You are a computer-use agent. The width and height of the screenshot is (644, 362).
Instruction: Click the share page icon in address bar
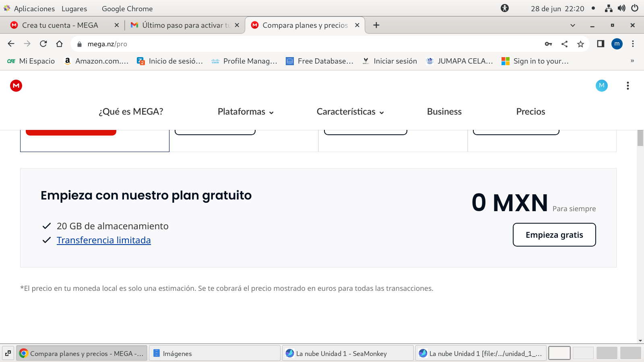coord(564,44)
